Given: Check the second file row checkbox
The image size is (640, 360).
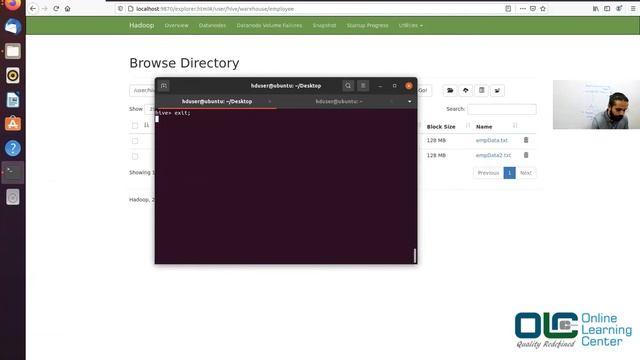Looking at the screenshot, I should pos(135,156).
